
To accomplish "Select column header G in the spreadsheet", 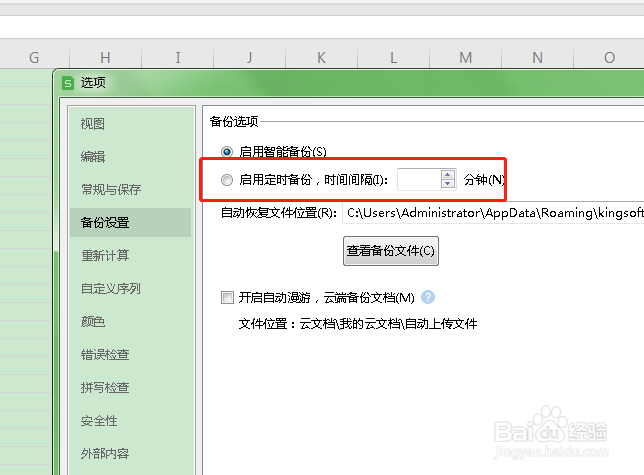I will [34, 58].
